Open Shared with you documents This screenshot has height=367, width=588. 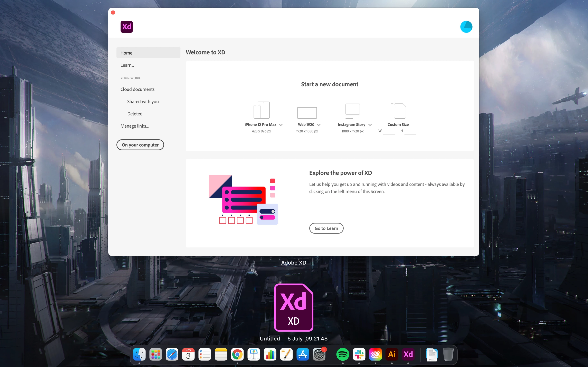(x=143, y=101)
